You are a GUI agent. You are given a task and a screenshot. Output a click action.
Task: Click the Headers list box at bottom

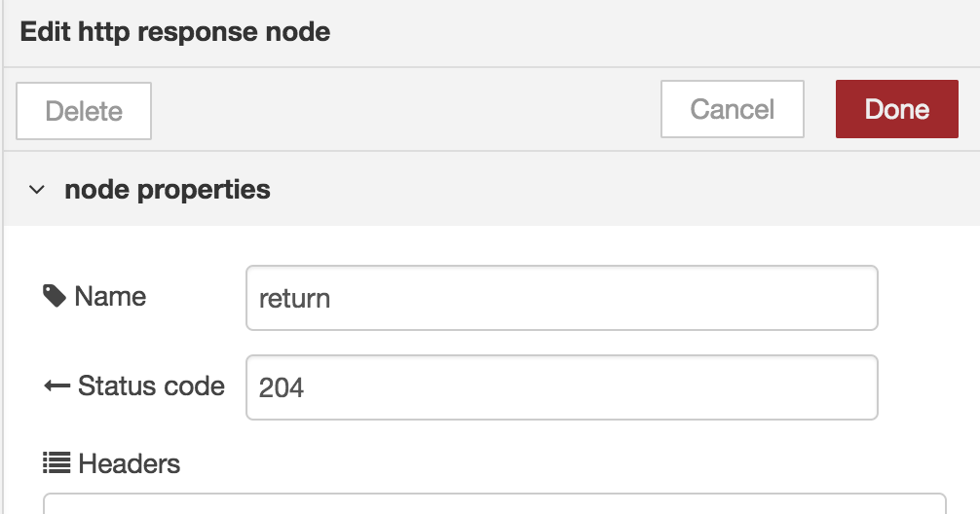[x=494, y=503]
